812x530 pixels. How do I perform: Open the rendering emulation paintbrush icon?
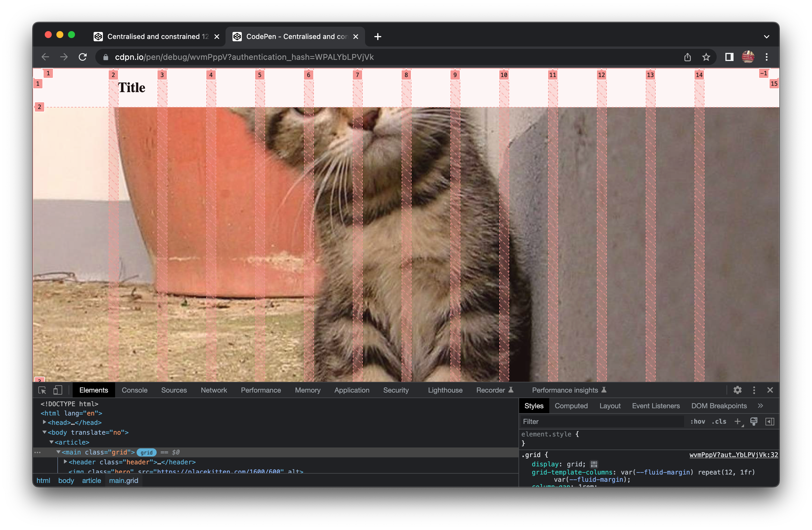(754, 422)
